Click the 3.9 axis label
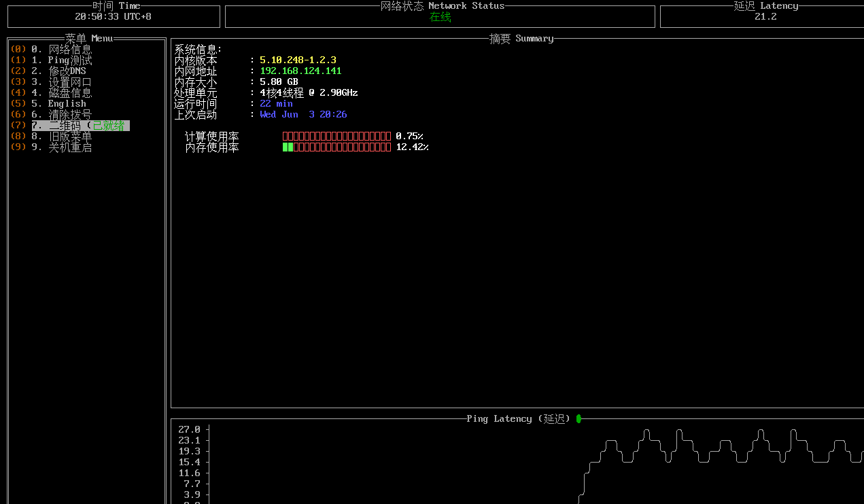This screenshot has width=864, height=504. pos(192,494)
